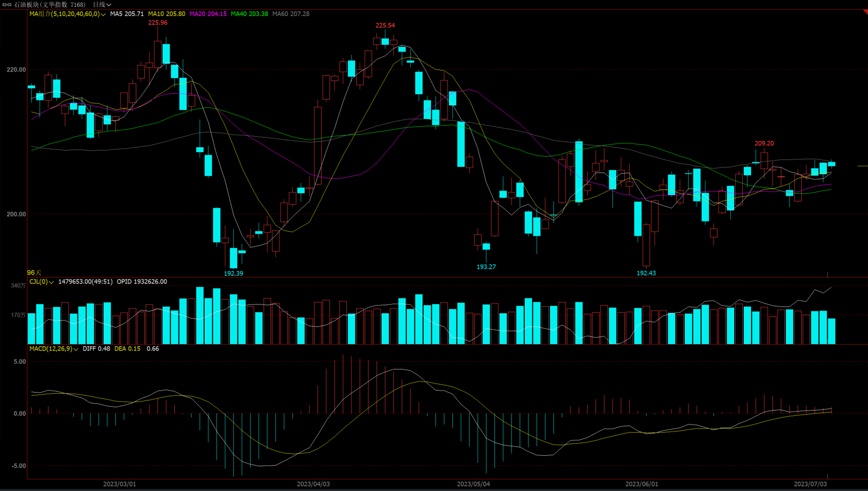Image resolution: width=868 pixels, height=491 pixels.
Task: Open the CJL(0) volume indicator dropdown
Action: click(x=42, y=282)
